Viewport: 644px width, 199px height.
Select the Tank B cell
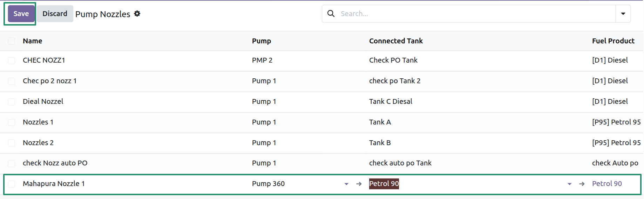tap(380, 143)
